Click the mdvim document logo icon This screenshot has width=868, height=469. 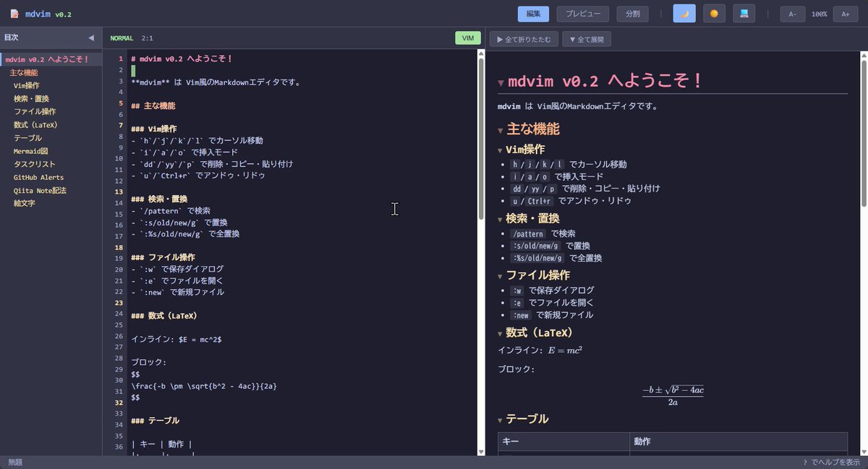(14, 14)
